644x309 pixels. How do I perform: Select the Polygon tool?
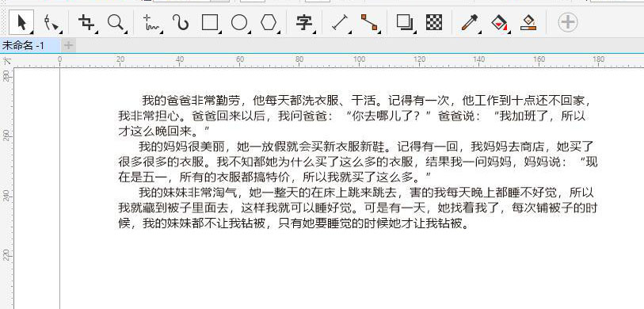pos(269,23)
